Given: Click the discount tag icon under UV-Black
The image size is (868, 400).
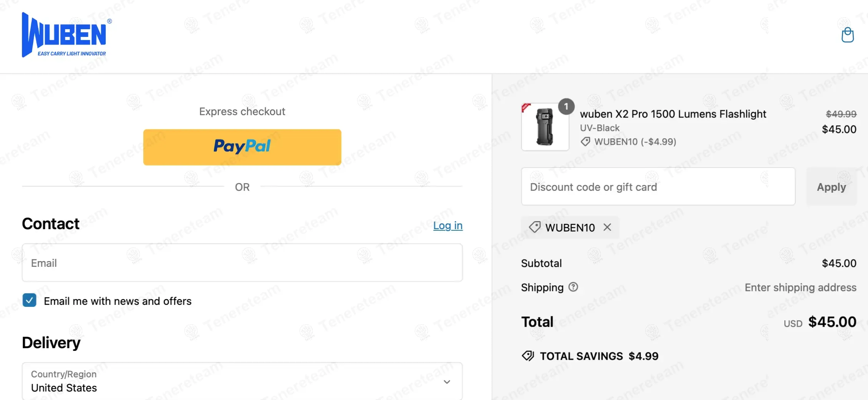Looking at the screenshot, I should 585,142.
